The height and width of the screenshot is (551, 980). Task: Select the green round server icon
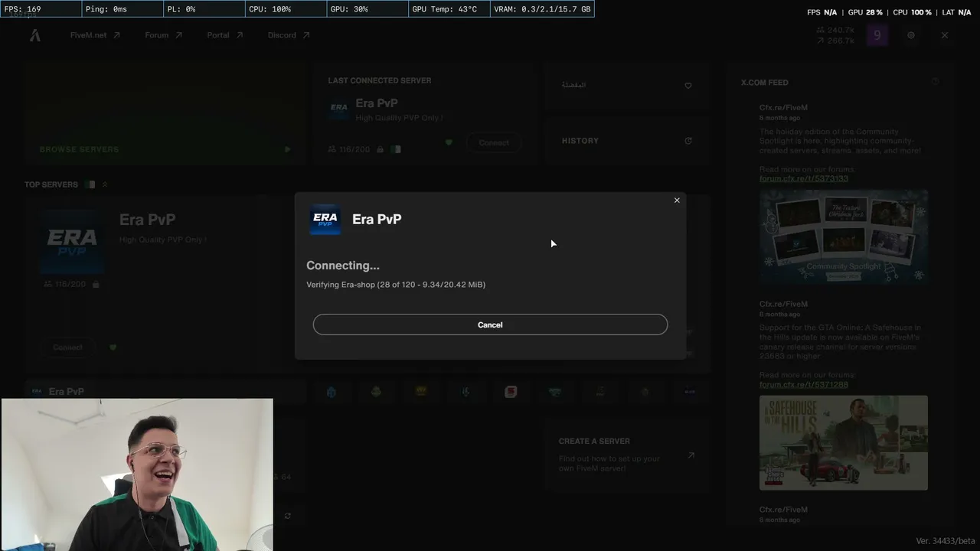(376, 392)
